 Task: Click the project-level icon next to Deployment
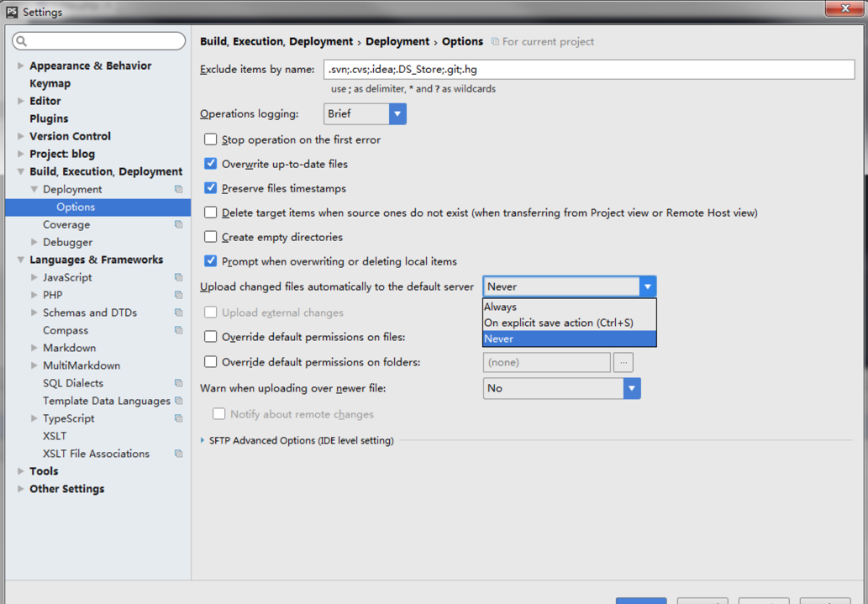tap(179, 189)
